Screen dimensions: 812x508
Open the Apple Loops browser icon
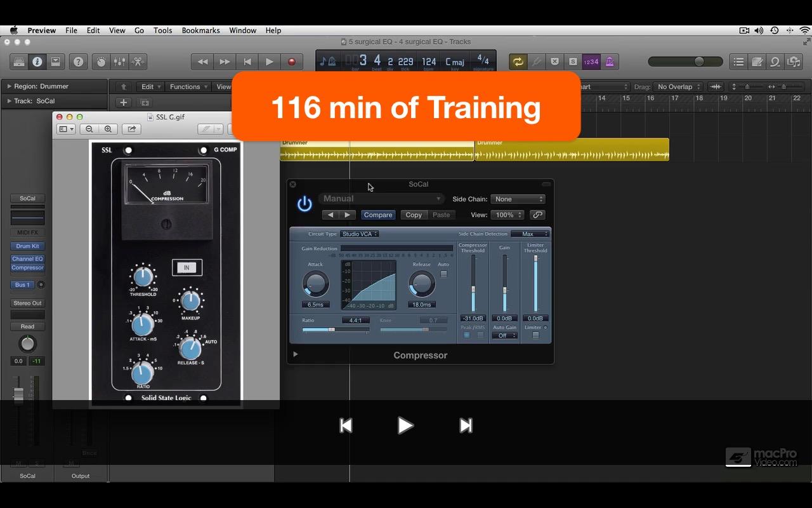[x=775, y=62]
